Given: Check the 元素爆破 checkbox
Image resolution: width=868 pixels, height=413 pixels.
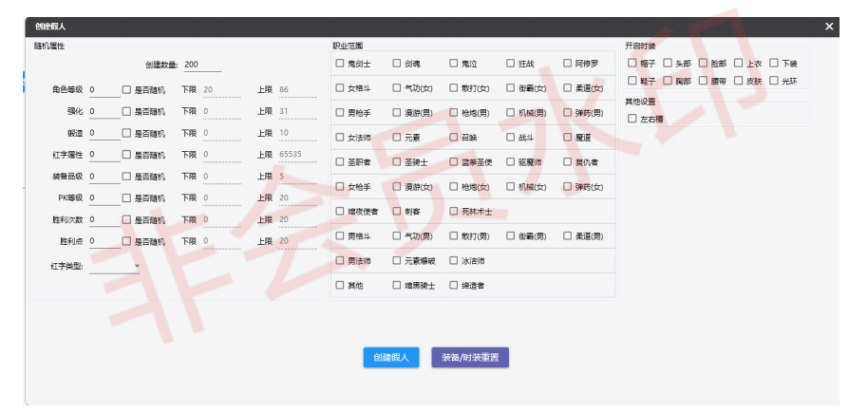Looking at the screenshot, I should pos(397,260).
